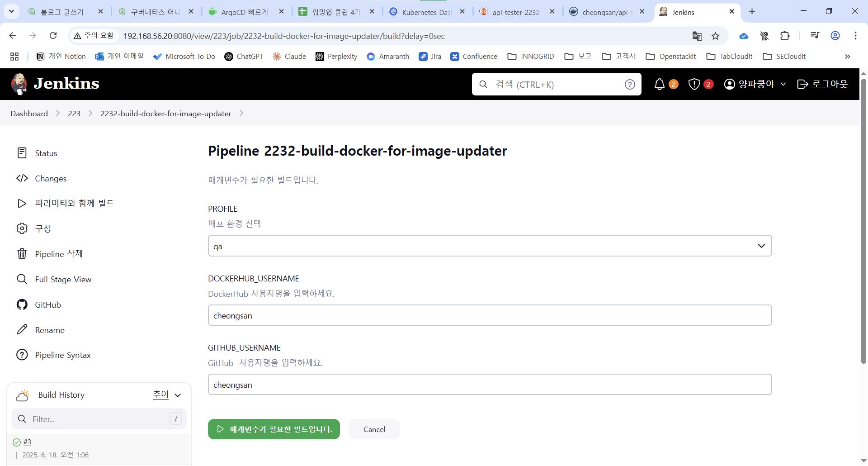Click the GITHUB_USERNAME input field

(x=490, y=385)
